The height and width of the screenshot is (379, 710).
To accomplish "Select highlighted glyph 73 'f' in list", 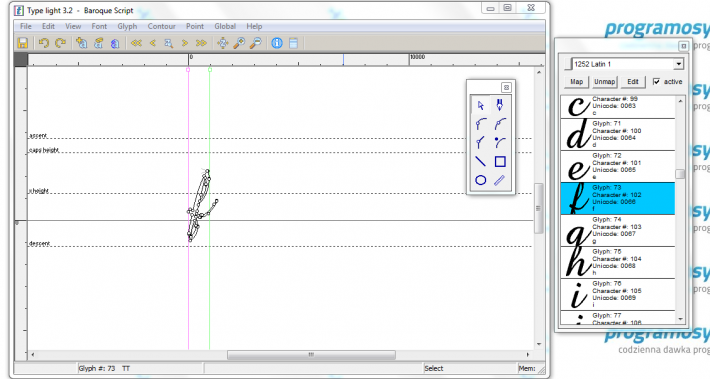I will [x=618, y=199].
